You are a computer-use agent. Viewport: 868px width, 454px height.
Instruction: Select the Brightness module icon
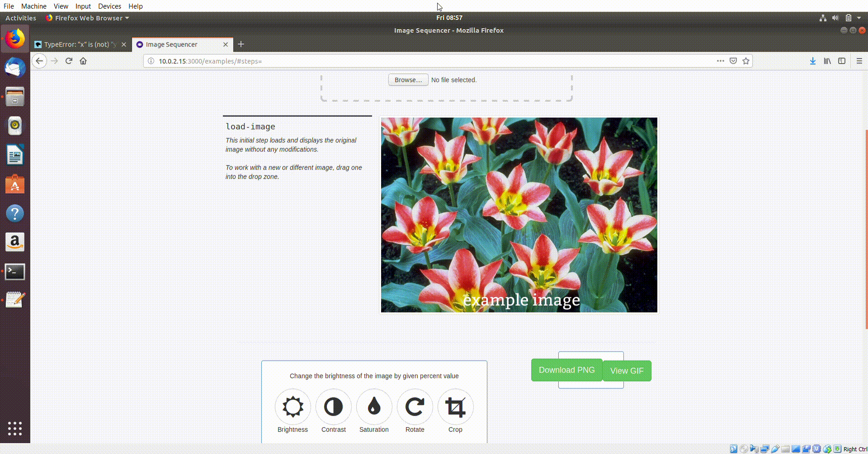(x=292, y=407)
